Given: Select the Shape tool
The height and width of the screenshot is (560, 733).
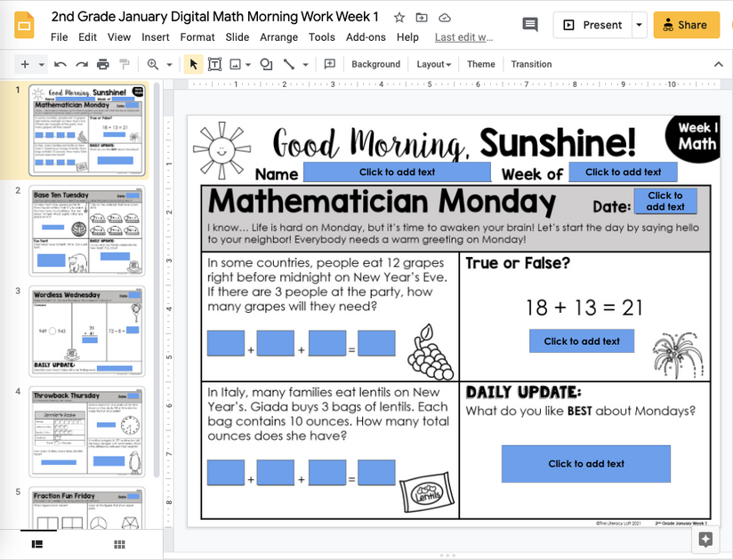Looking at the screenshot, I should pyautogui.click(x=266, y=64).
